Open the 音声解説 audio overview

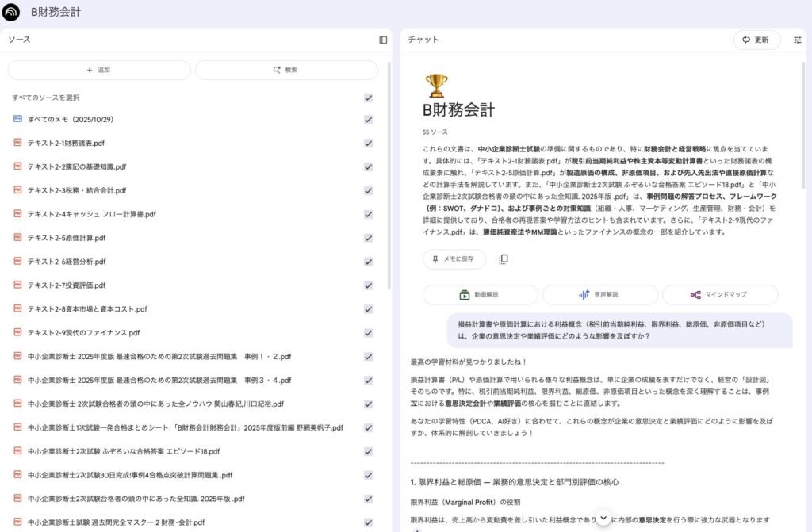tap(599, 295)
